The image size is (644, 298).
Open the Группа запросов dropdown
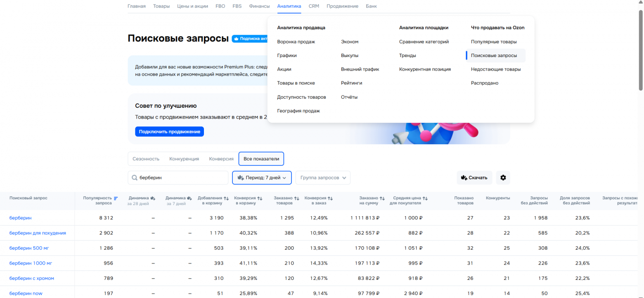tap(323, 177)
